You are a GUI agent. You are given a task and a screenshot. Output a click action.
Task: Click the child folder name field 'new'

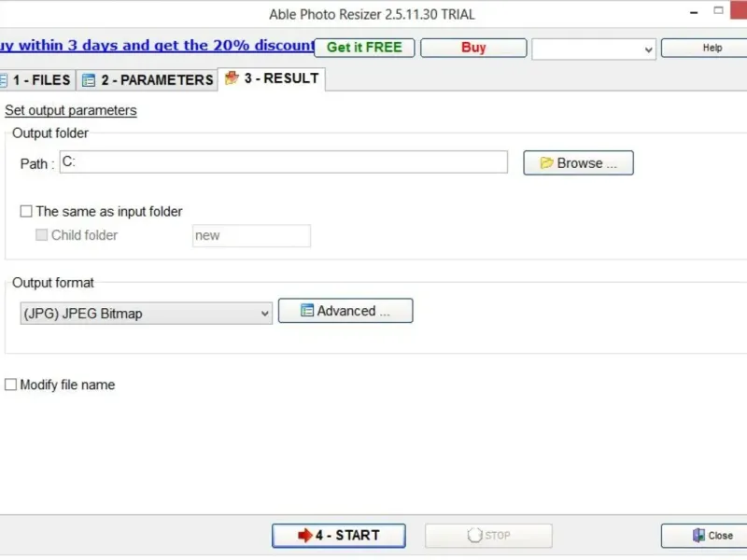tap(251, 236)
